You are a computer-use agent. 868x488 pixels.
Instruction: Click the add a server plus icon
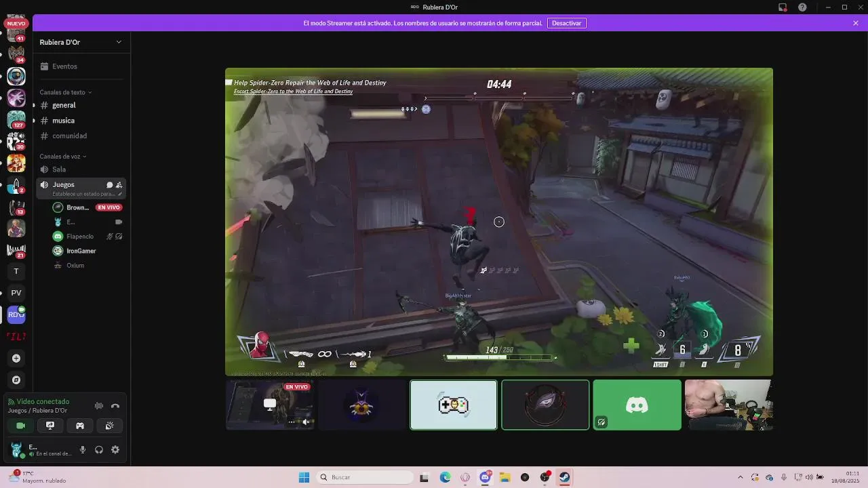point(16,358)
